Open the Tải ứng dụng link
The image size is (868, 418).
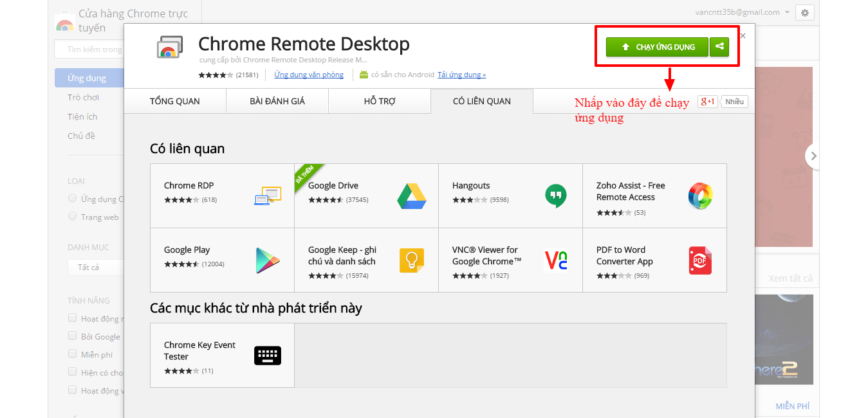coord(462,75)
